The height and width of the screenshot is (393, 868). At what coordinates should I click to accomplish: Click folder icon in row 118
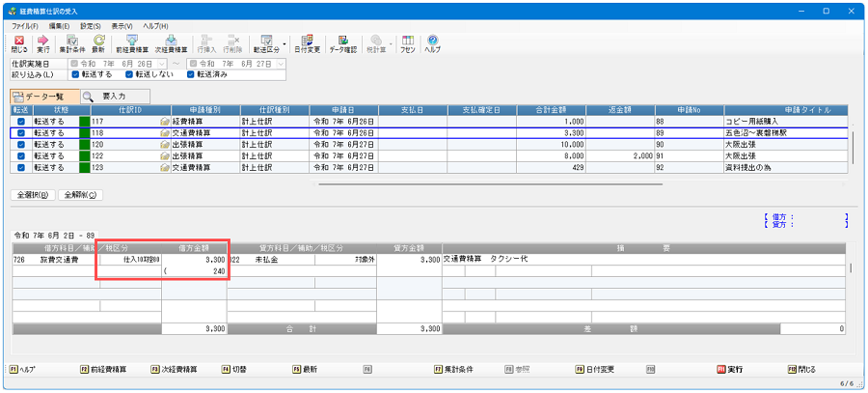tap(164, 133)
